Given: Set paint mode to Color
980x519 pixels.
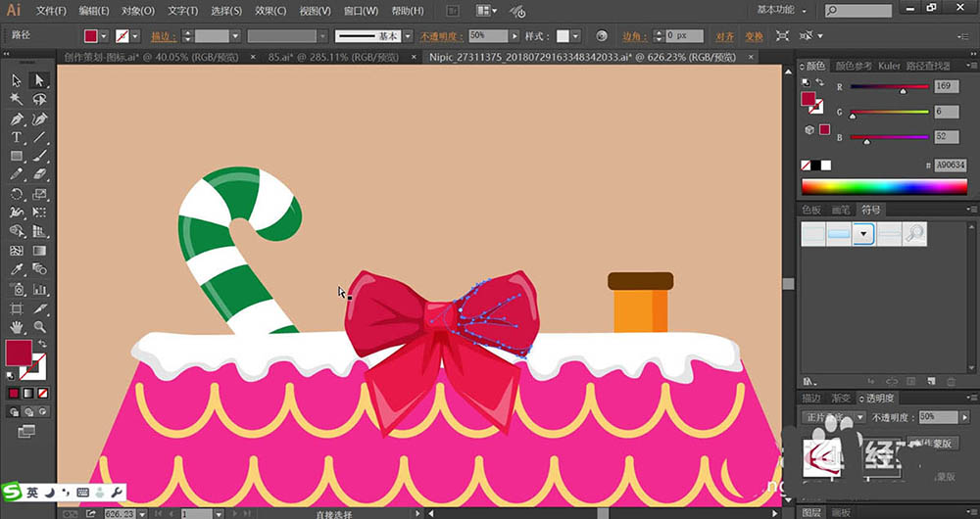Looking at the screenshot, I should (x=14, y=394).
